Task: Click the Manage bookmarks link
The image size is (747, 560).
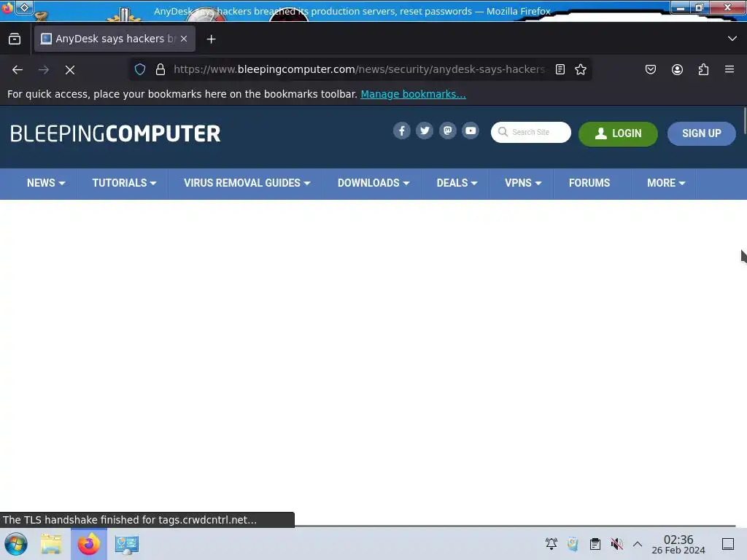Action: pyautogui.click(x=413, y=94)
